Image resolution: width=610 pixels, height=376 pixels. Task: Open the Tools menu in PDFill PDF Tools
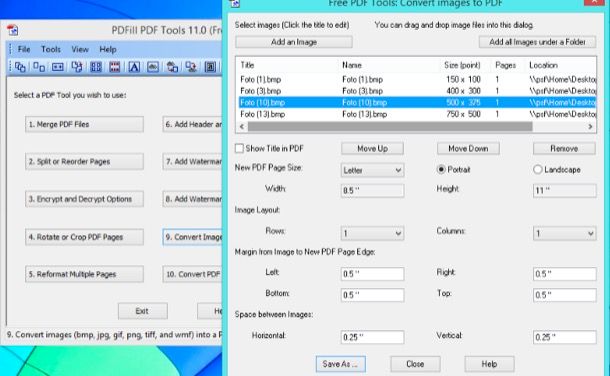click(x=51, y=49)
